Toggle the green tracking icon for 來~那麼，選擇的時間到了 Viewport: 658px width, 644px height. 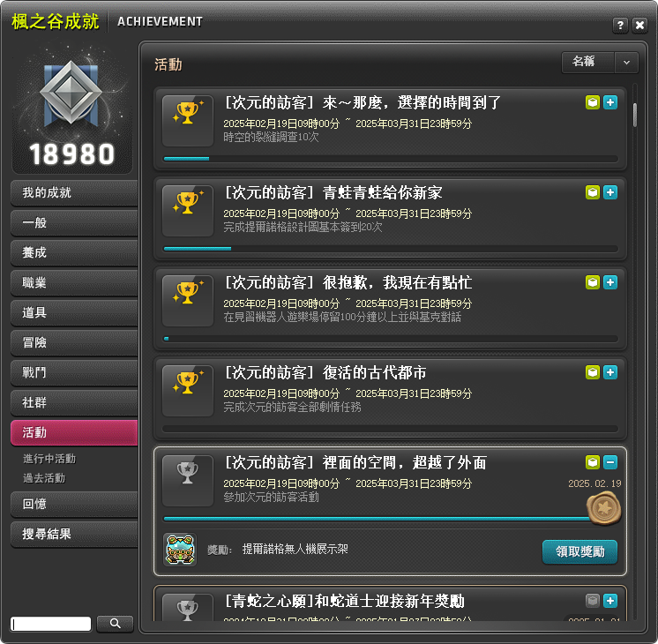(593, 102)
